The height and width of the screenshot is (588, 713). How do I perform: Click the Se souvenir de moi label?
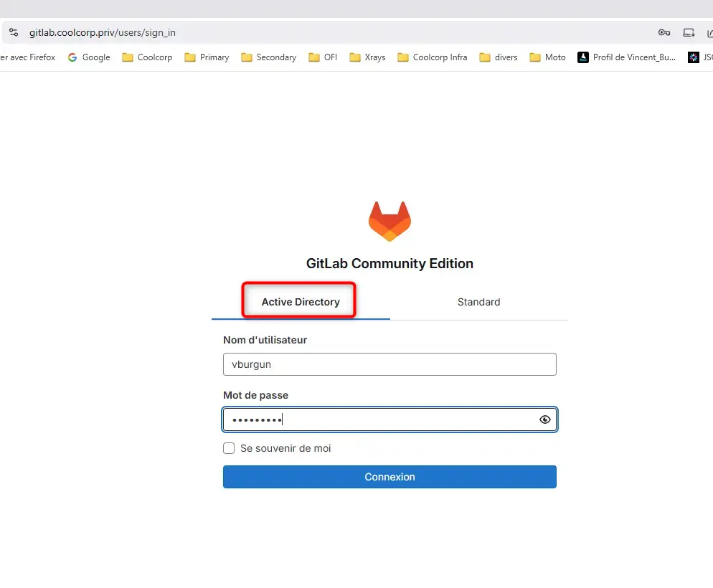point(285,448)
